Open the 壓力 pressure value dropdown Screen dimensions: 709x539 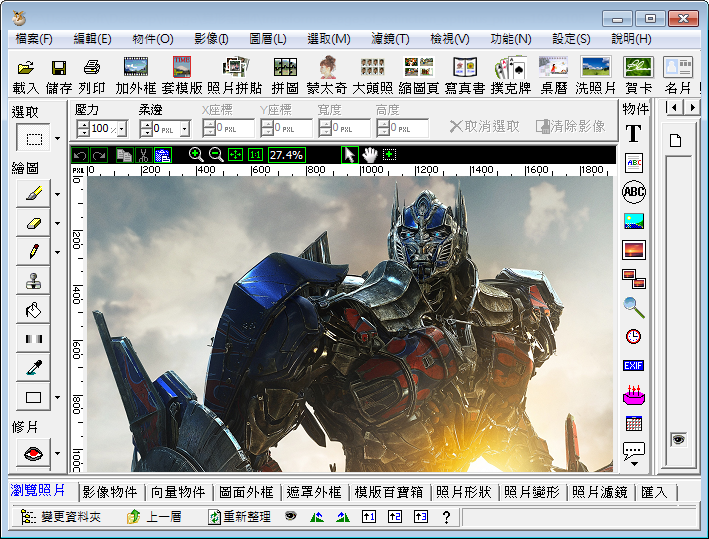(122, 129)
